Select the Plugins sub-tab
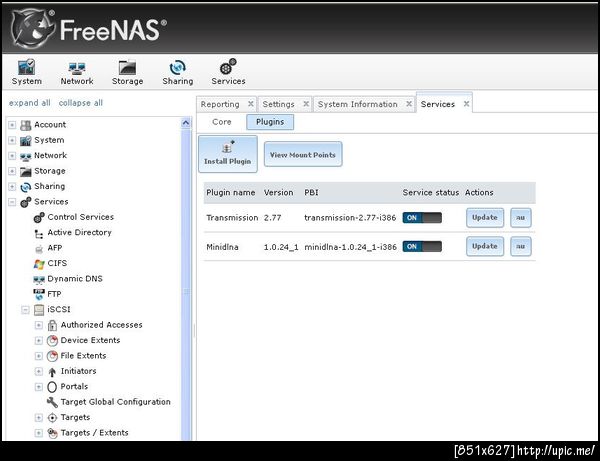 click(270, 122)
